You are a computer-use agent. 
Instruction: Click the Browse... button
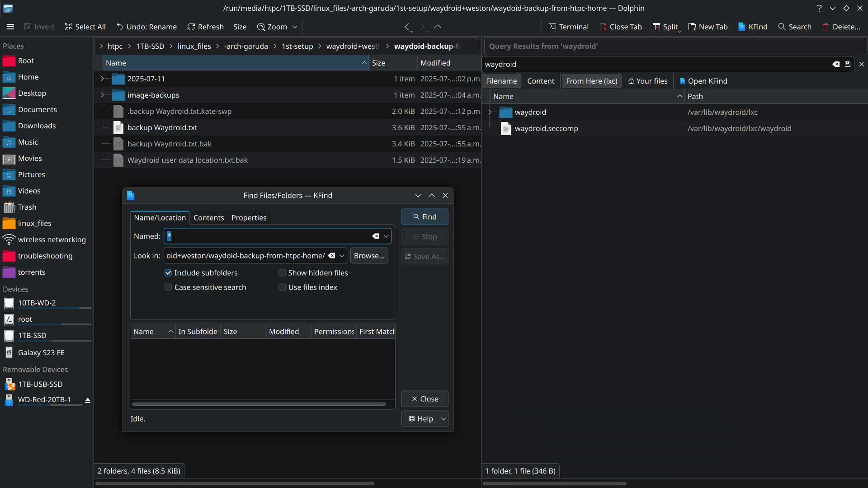coord(369,256)
